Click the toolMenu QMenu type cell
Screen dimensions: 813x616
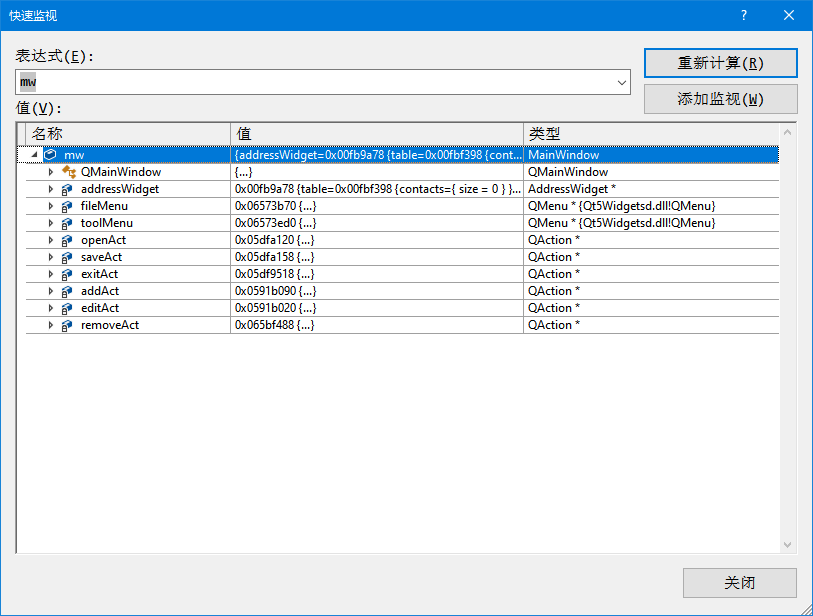click(651, 223)
